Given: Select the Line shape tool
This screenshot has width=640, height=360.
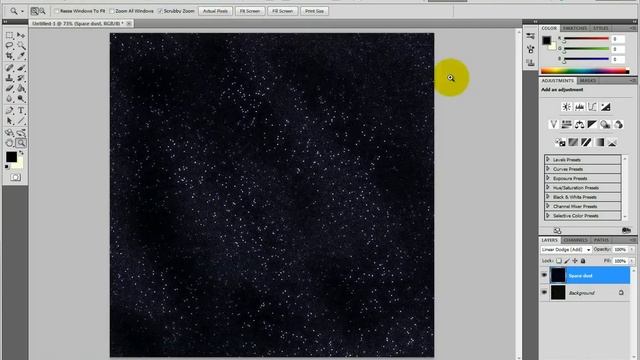Looking at the screenshot, I should coord(21,121).
